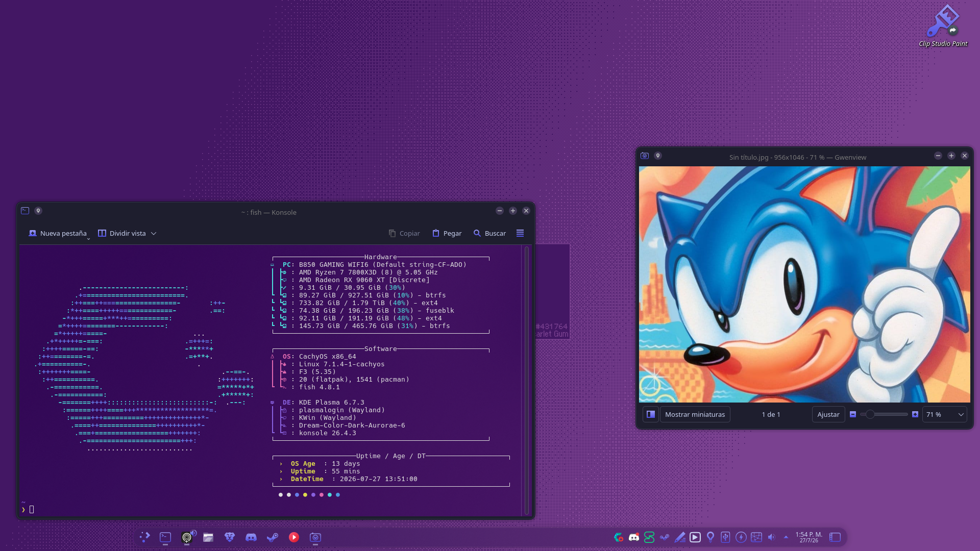Click the 'Linux 7.1.4-1-cachyos' kernel text

pos(342,364)
